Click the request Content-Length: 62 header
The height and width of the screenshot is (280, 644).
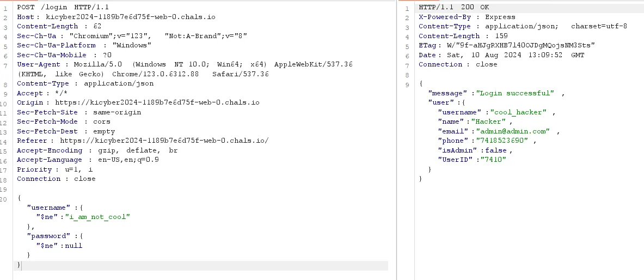(59, 26)
